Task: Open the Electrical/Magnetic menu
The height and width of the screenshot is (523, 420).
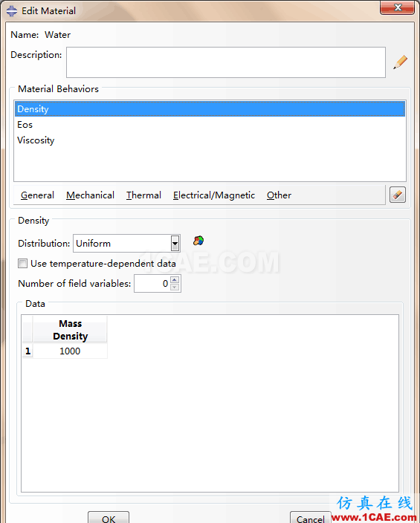Action: click(214, 195)
